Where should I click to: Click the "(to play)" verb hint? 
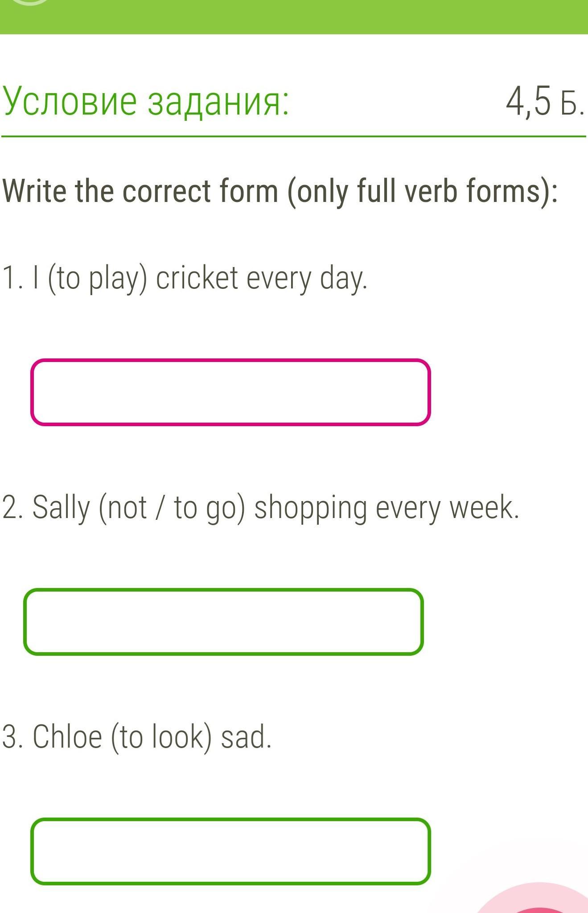click(x=97, y=279)
